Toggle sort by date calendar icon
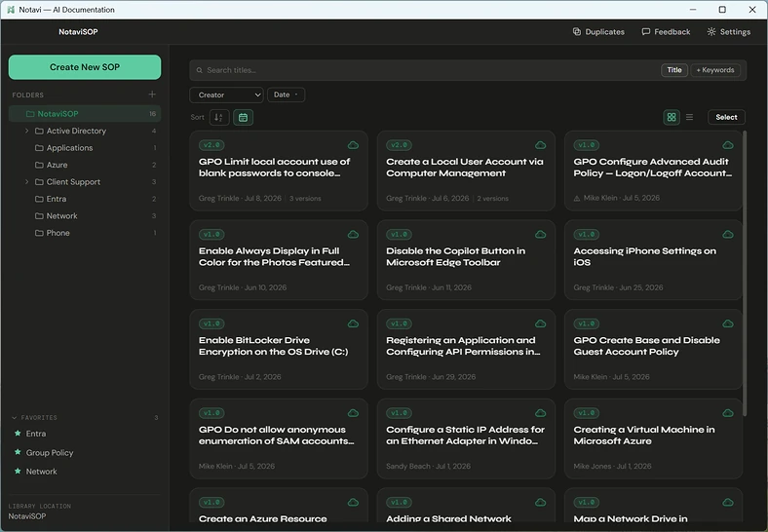This screenshot has height=532, width=768. pyautogui.click(x=243, y=118)
